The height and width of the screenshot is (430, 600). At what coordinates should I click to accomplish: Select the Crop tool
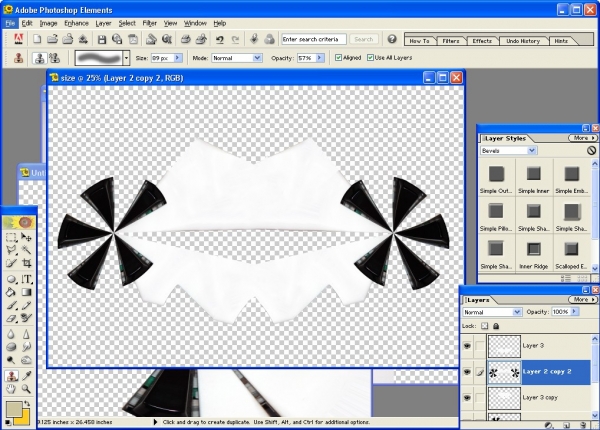coord(26,263)
